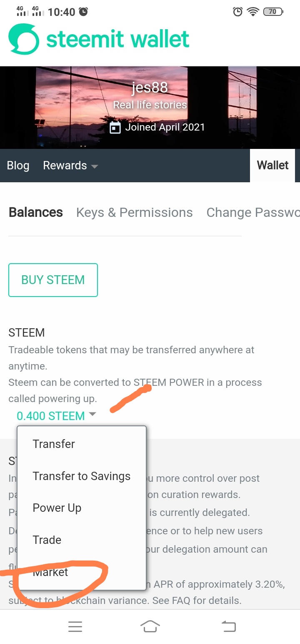Choose Power Up menu entry
The image size is (300, 644).
(x=57, y=508)
